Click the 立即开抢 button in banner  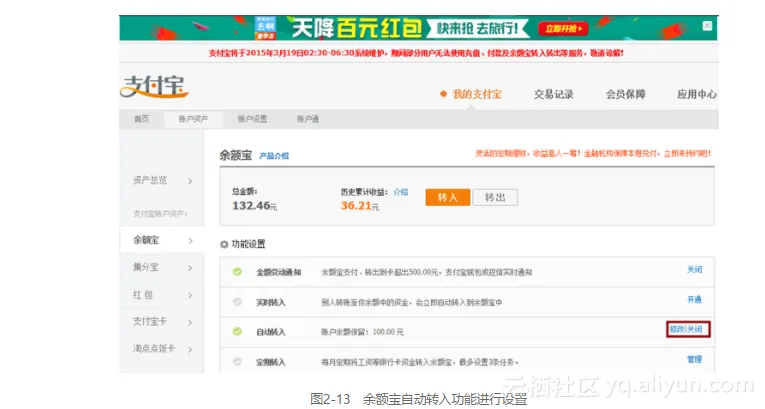565,28
